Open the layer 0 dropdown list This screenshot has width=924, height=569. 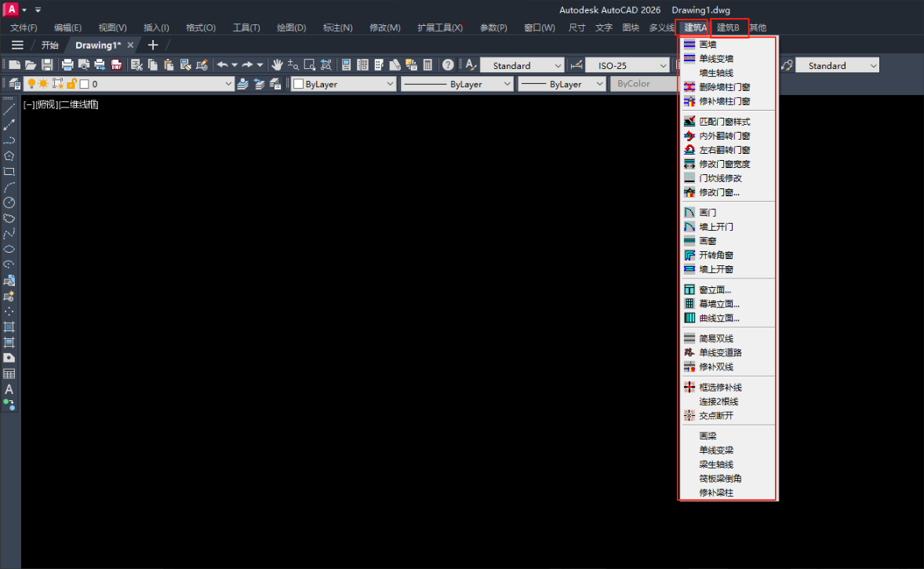click(228, 83)
